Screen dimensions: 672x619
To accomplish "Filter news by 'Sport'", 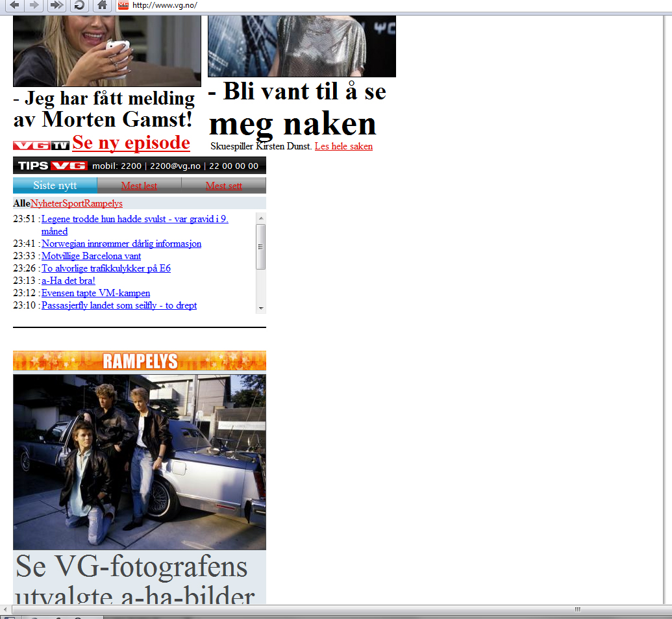I will click(74, 203).
